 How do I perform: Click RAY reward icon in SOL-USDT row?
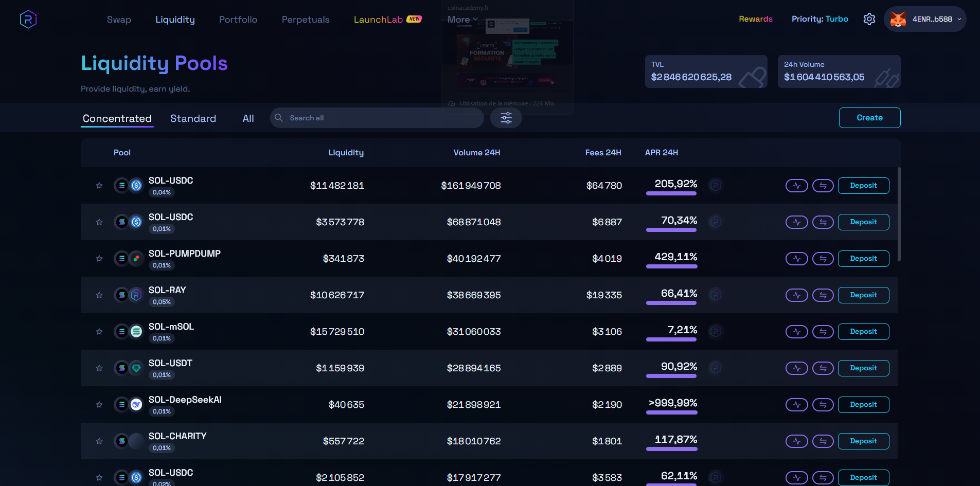tap(716, 368)
